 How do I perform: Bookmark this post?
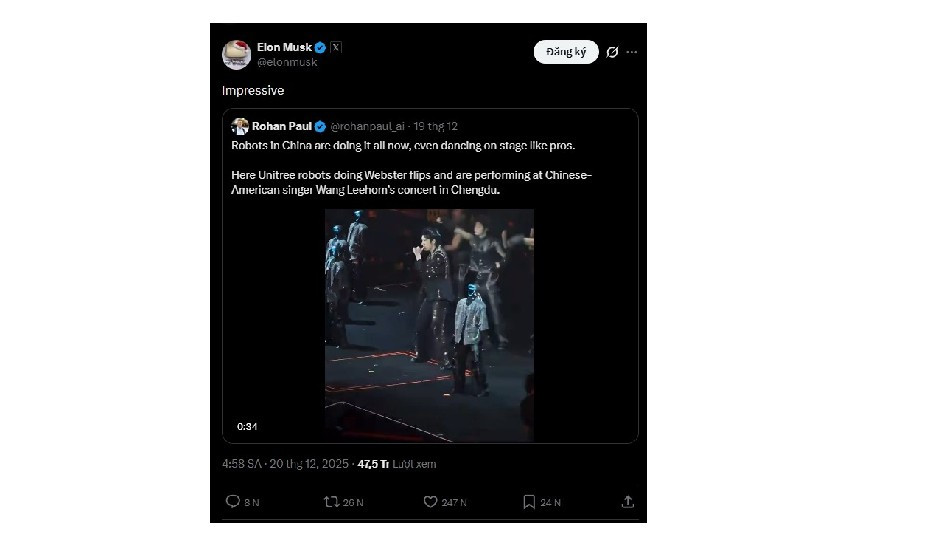pos(530,502)
